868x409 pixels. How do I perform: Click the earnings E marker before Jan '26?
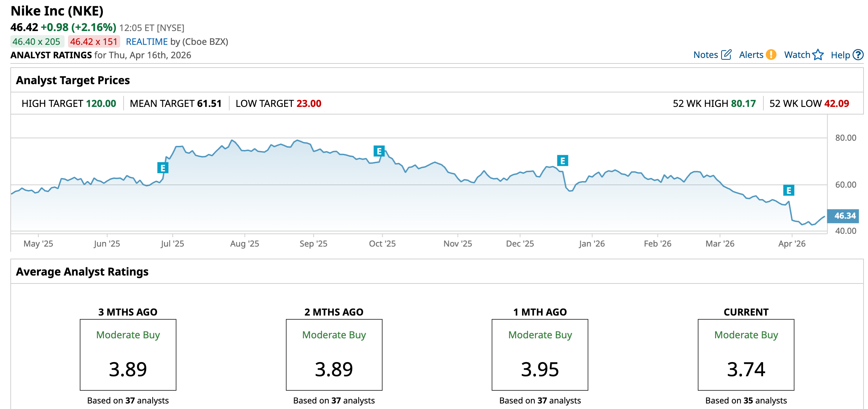(x=562, y=161)
